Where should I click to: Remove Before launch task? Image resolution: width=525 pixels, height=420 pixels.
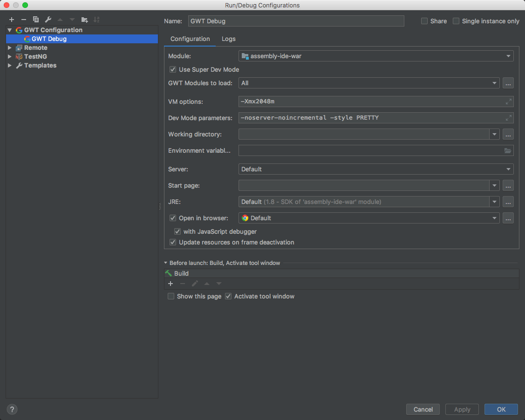pyautogui.click(x=183, y=284)
